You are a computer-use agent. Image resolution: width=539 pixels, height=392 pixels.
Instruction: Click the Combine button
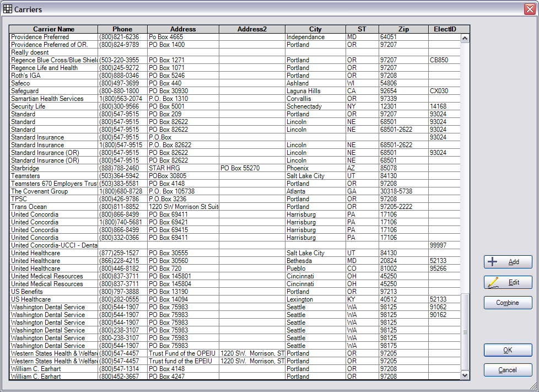(x=508, y=303)
